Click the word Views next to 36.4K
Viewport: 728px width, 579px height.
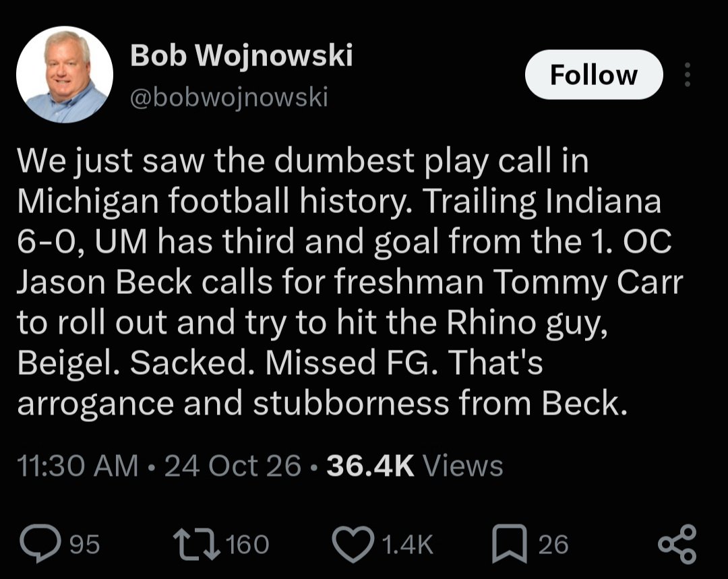(x=462, y=466)
